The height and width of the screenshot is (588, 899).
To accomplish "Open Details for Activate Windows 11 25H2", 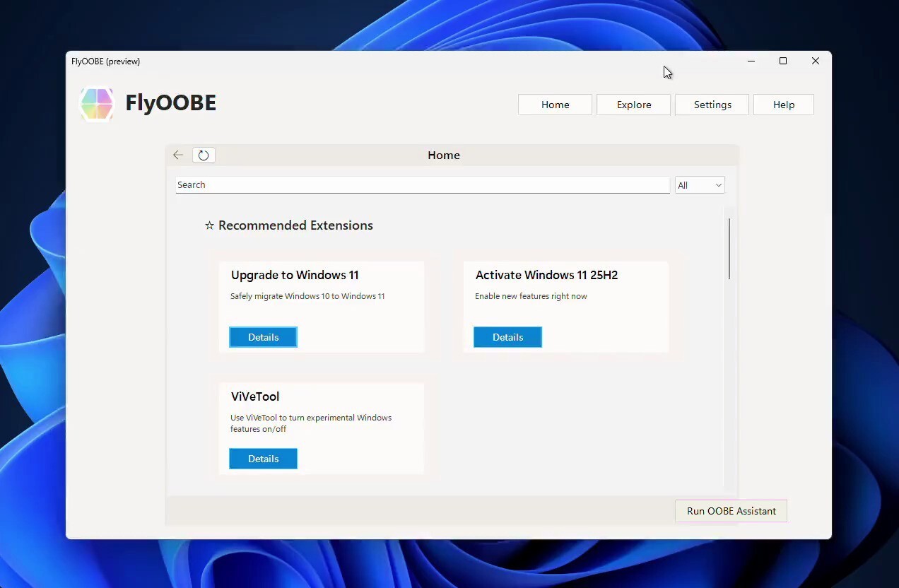I will pyautogui.click(x=507, y=337).
